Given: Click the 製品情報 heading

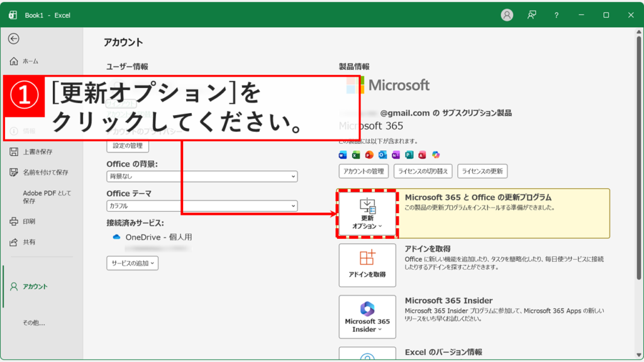Looking at the screenshot, I should [x=354, y=67].
